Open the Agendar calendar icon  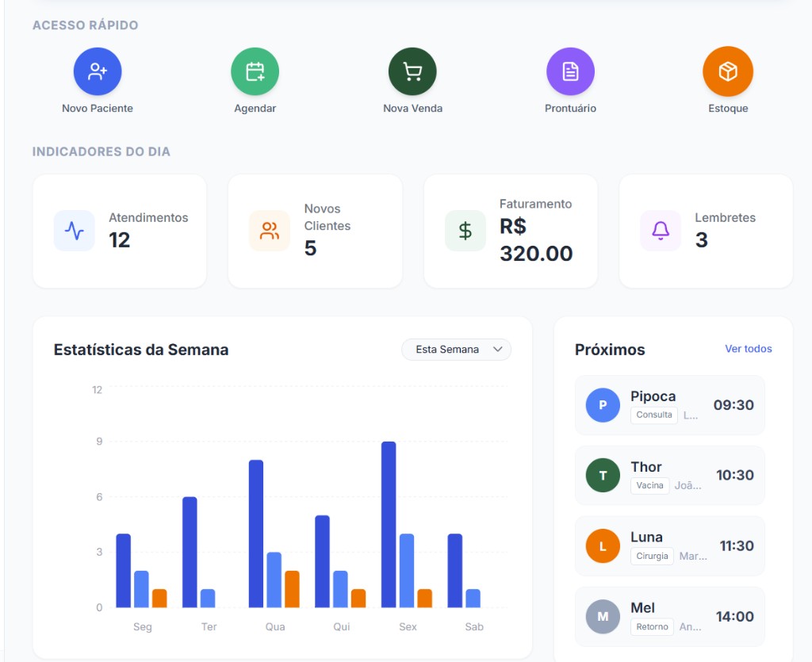(x=255, y=70)
